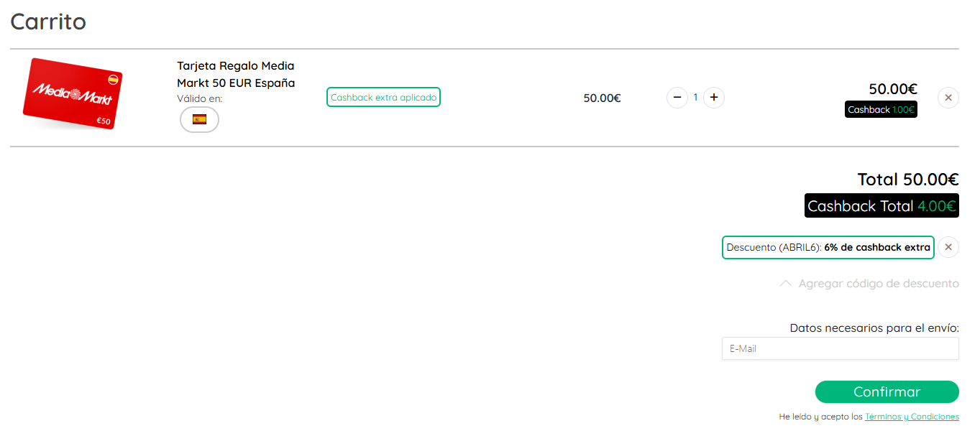Click the Cashback Total 4.00€ badge
980x431 pixels.
pyautogui.click(x=881, y=205)
